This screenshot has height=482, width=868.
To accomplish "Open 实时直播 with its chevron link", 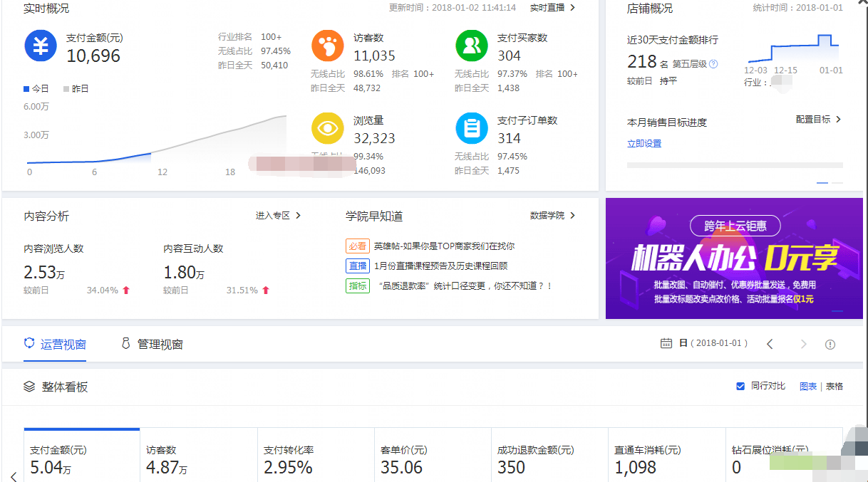I will tap(553, 8).
